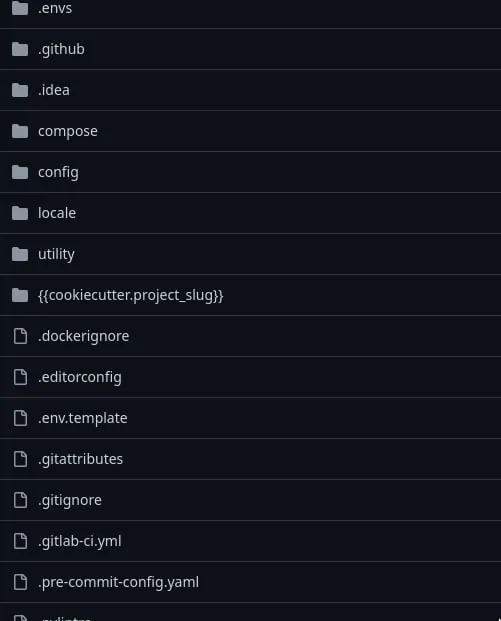501x621 pixels.
Task: View the .gitignore file
Action: coord(70,500)
